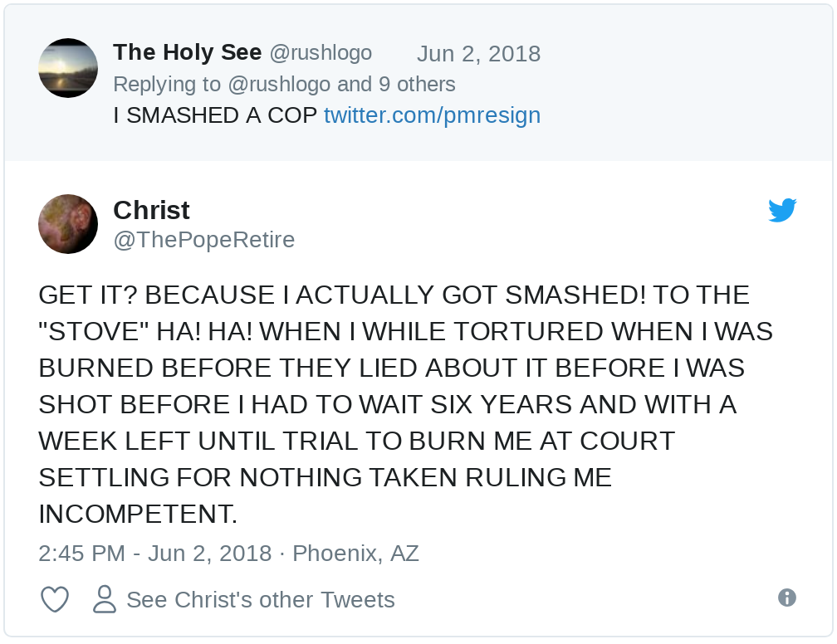This screenshot has width=837, height=644.
Task: Open twitter.com/pmresign link
Action: pyautogui.click(x=432, y=115)
